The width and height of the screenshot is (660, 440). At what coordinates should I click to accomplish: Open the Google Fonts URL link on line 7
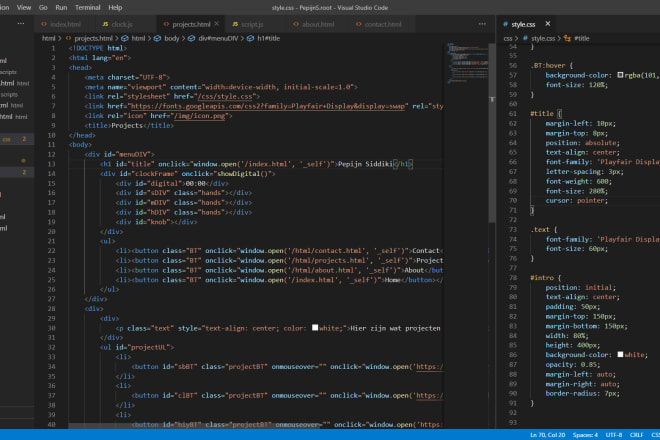click(268, 106)
